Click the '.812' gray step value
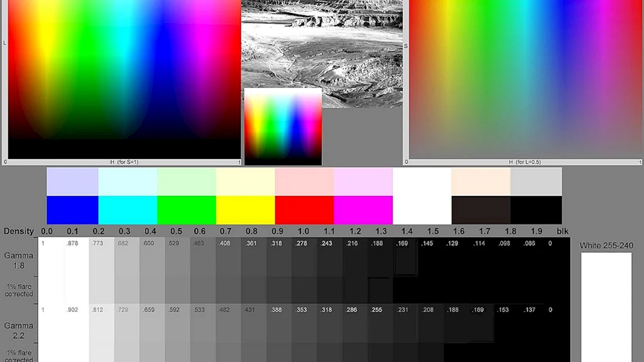Image resolution: width=644 pixels, height=362 pixels. (x=97, y=310)
